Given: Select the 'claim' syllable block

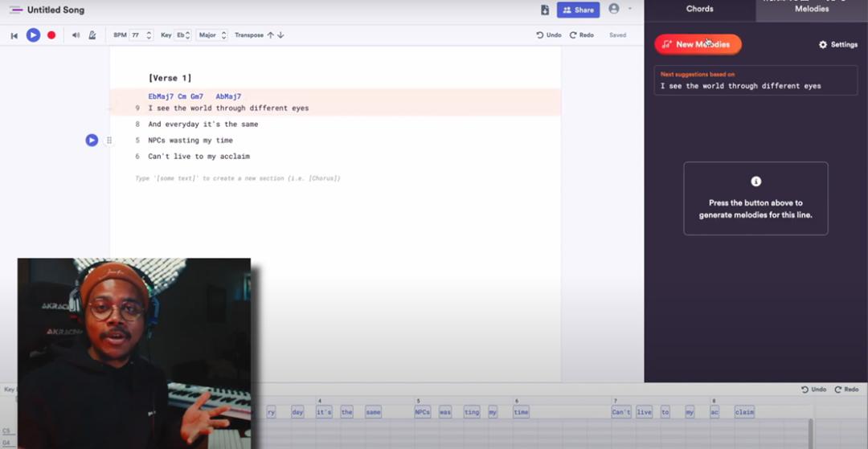Looking at the screenshot, I should tap(744, 412).
